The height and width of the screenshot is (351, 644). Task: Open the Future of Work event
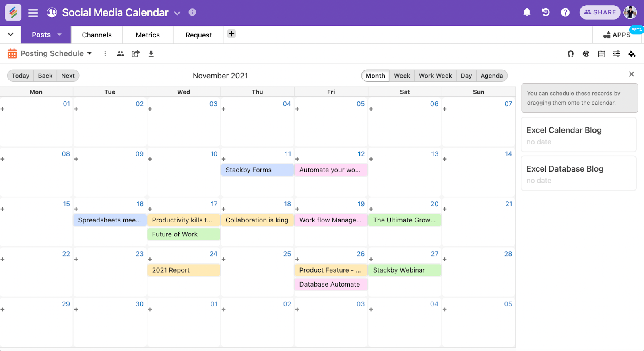[x=184, y=234]
